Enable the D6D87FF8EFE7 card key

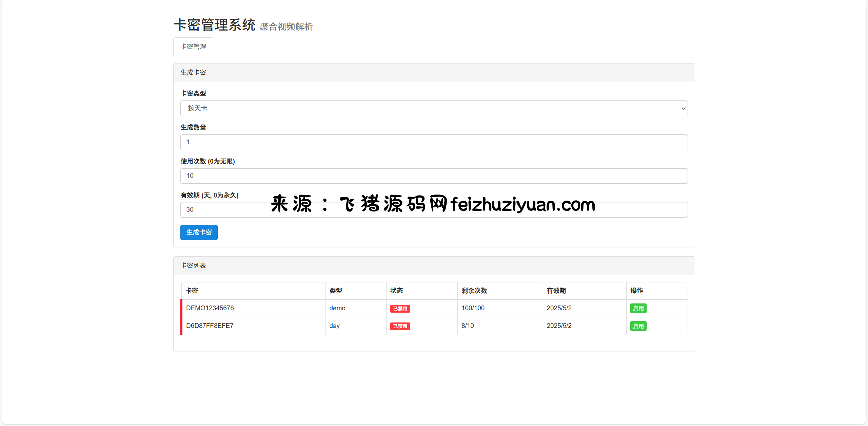[x=638, y=326]
